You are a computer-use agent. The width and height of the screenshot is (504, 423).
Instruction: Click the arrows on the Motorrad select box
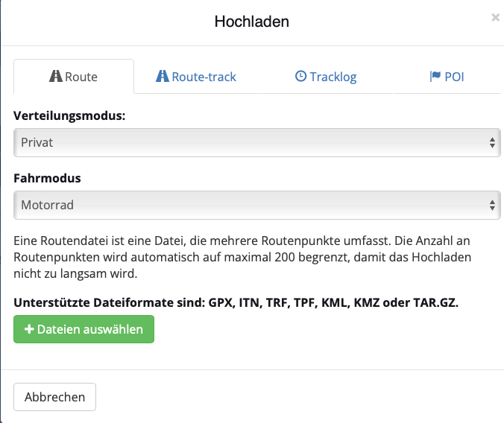point(492,205)
